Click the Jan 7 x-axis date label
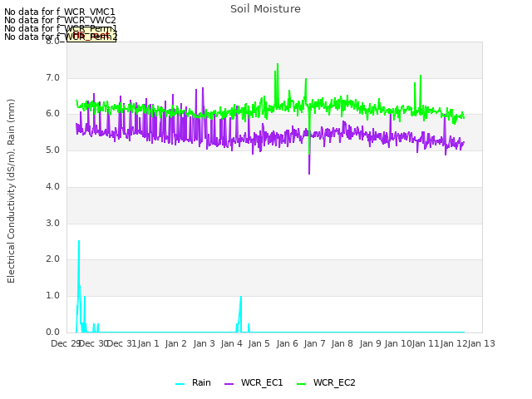 point(314,343)
